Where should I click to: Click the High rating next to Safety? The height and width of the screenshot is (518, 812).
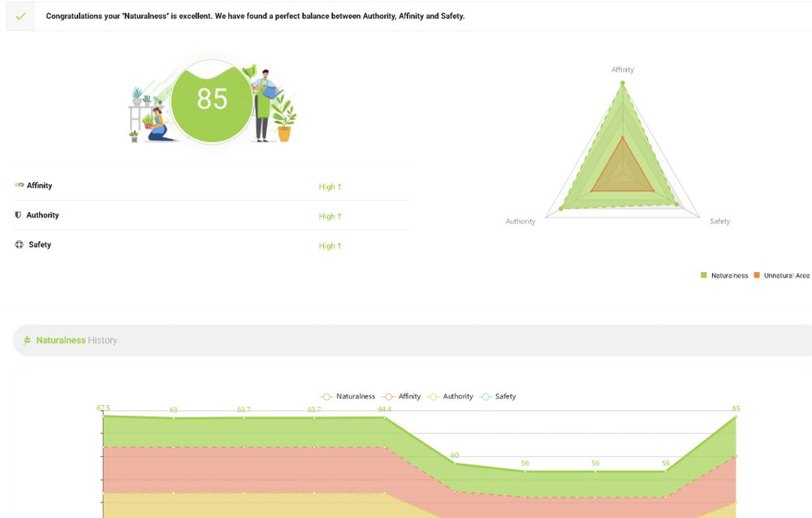click(330, 245)
